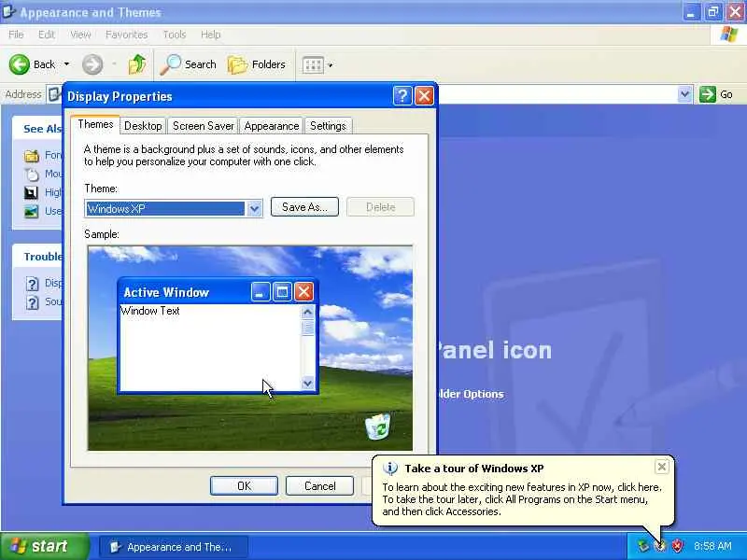Expand the Views dropdown arrow

tap(331, 65)
